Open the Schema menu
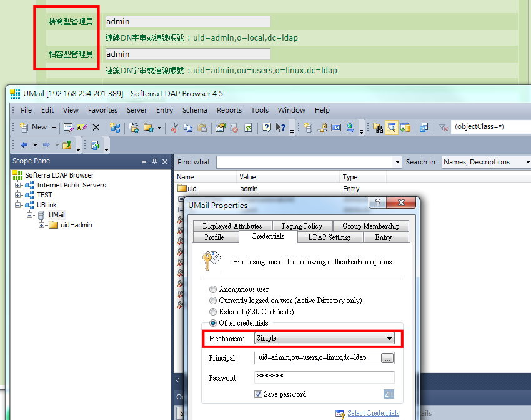Viewport: 531px width, 420px height. click(x=195, y=110)
